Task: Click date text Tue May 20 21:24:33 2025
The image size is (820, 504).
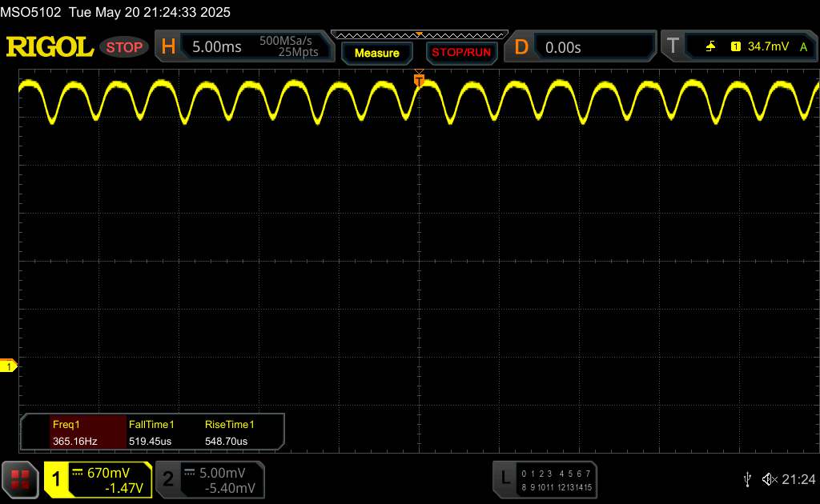Action: pyautogui.click(x=150, y=12)
